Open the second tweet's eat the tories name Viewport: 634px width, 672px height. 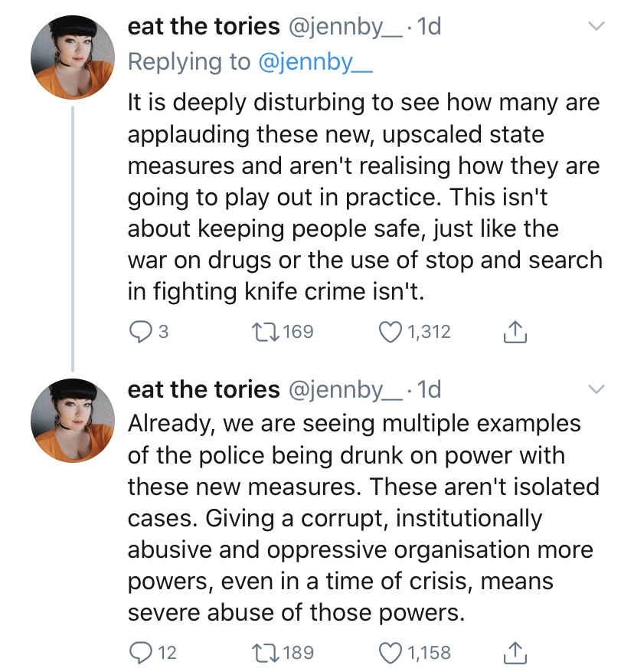tap(204, 389)
